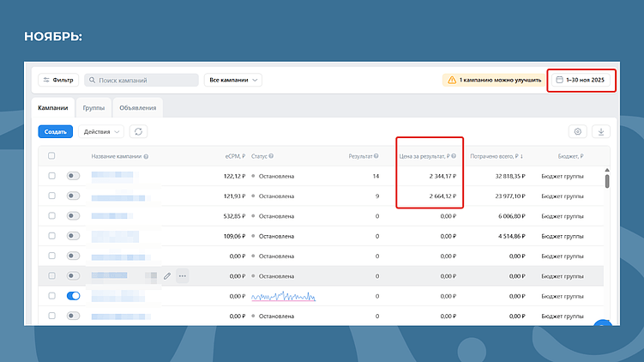644x362 pixels.
Task: Click the 32 818,35 ₽ spent cell
Action: 510,176
